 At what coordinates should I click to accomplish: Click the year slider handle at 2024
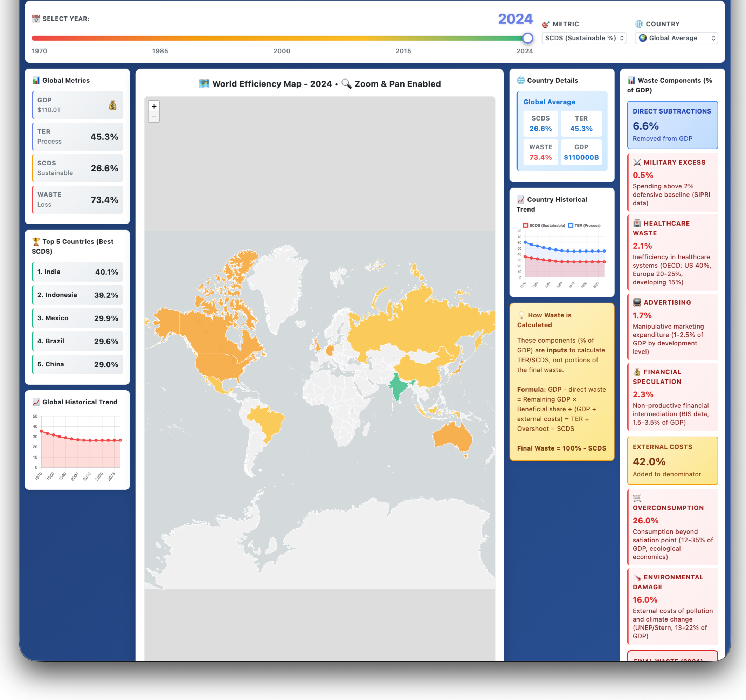(x=527, y=38)
